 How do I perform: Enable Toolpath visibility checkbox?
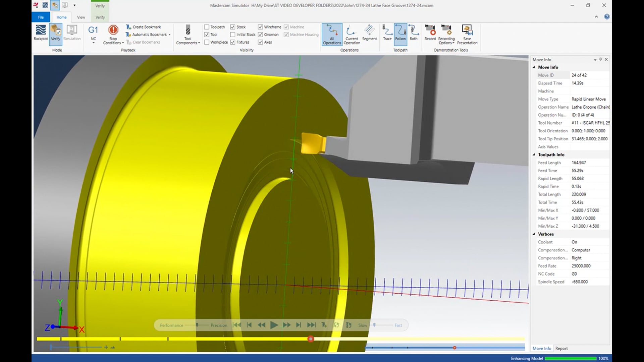[x=207, y=27]
